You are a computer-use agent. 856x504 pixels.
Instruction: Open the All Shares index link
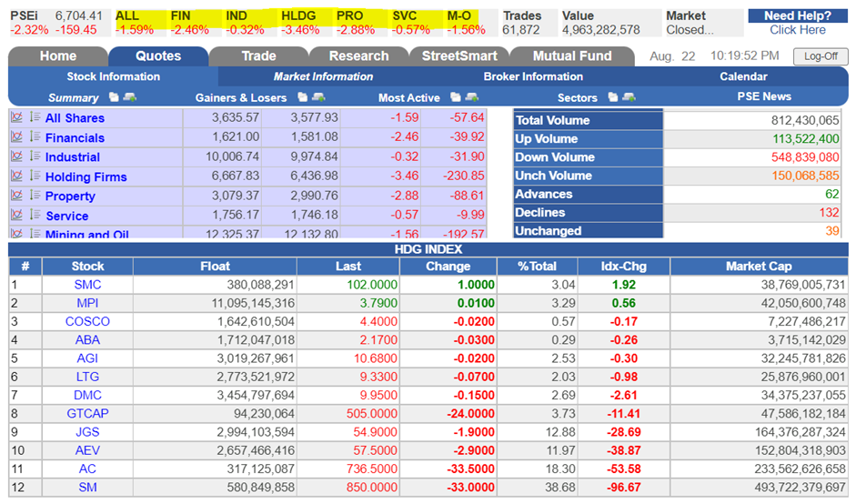[x=75, y=118]
